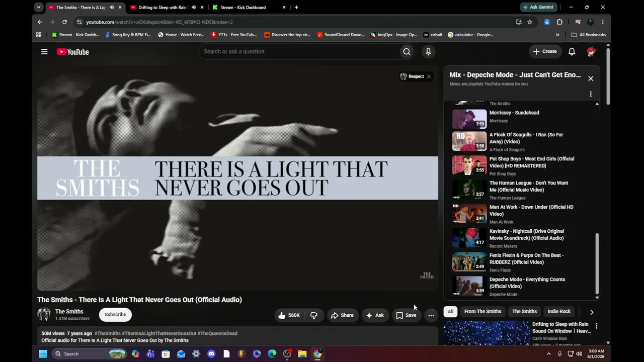Dislike the video with thumbs down
Screen dimensions: 644x362
tap(313, 315)
